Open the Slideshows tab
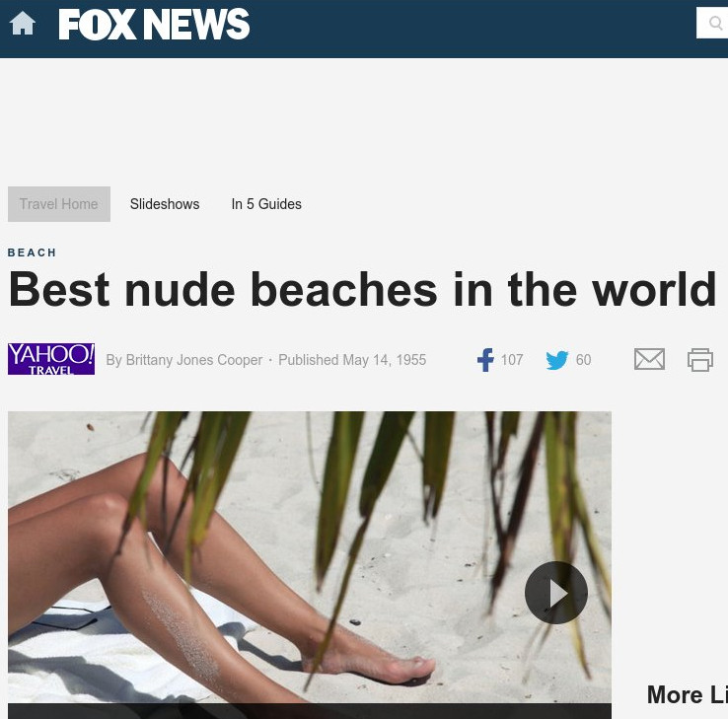This screenshot has width=728, height=719. tap(165, 204)
